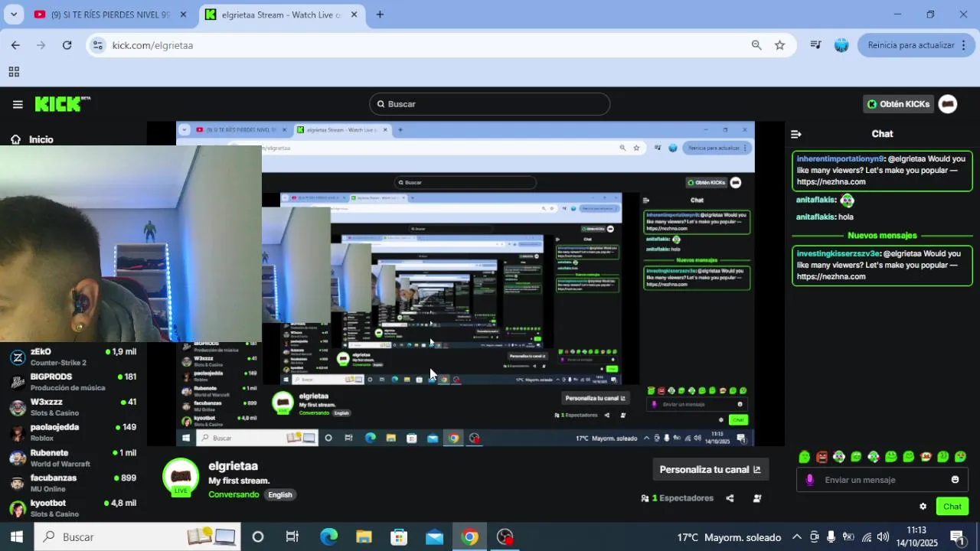This screenshot has height=551, width=980.
Task: Click the English language tag
Action: pos(280,494)
